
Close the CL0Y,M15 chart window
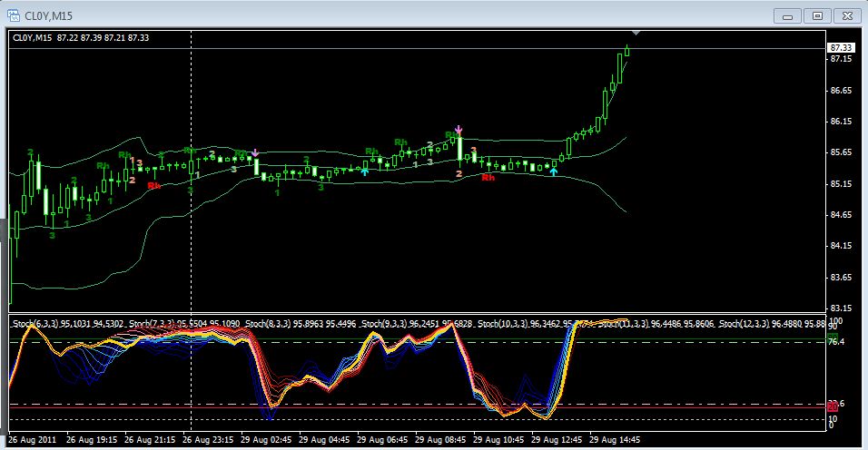pyautogui.click(x=847, y=16)
